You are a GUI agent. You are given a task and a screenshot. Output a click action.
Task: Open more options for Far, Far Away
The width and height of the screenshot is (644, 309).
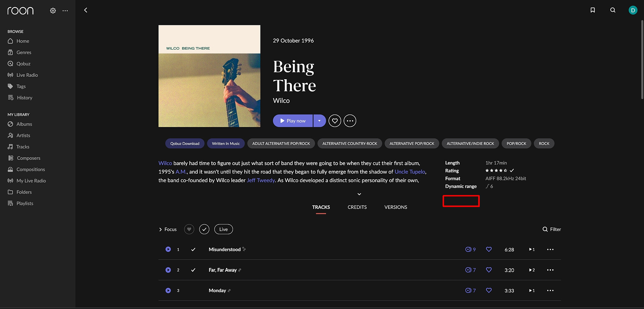[550, 270]
